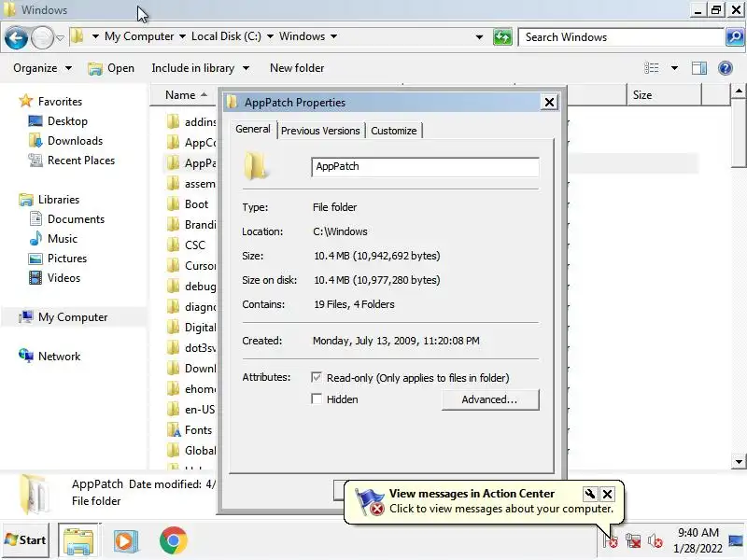Dismiss the Action Center balloon
Screen dimensions: 747x560
pyautogui.click(x=608, y=495)
